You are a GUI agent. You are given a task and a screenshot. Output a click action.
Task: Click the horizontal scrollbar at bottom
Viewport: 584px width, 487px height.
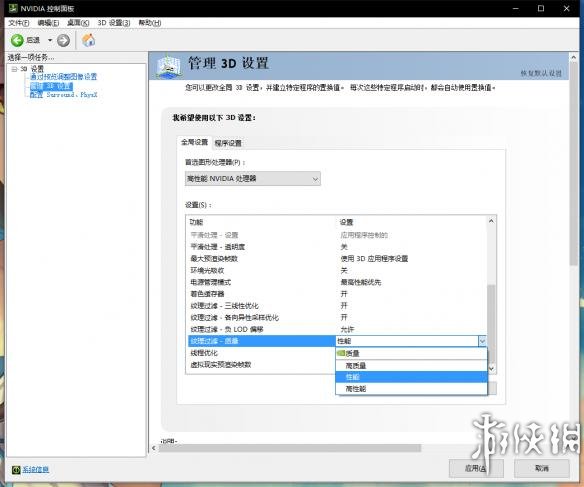290,448
